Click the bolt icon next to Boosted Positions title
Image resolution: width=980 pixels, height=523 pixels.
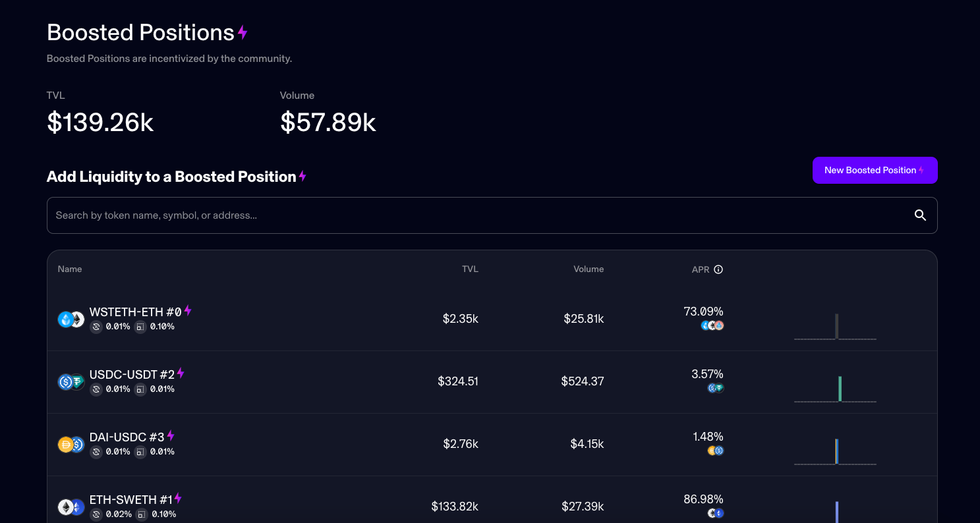coord(243,32)
